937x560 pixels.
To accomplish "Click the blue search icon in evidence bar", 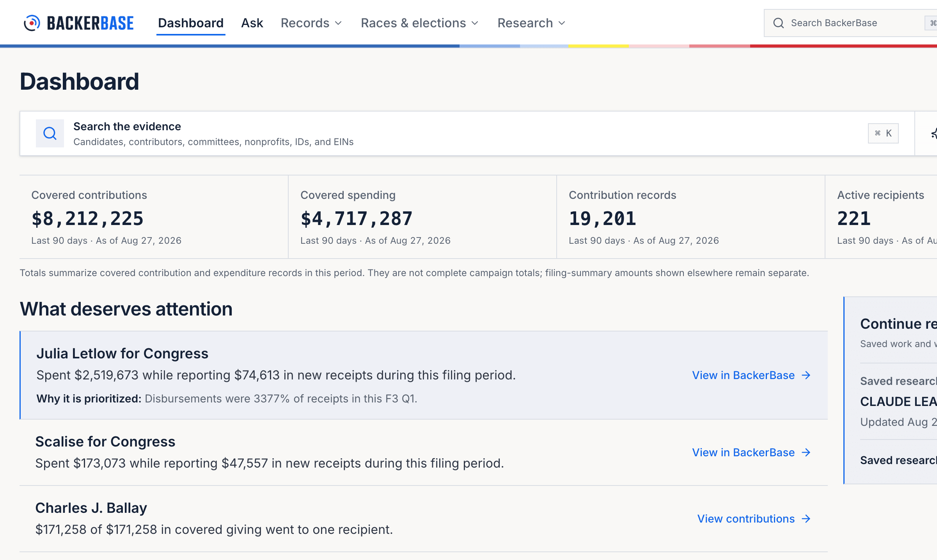I will point(50,133).
